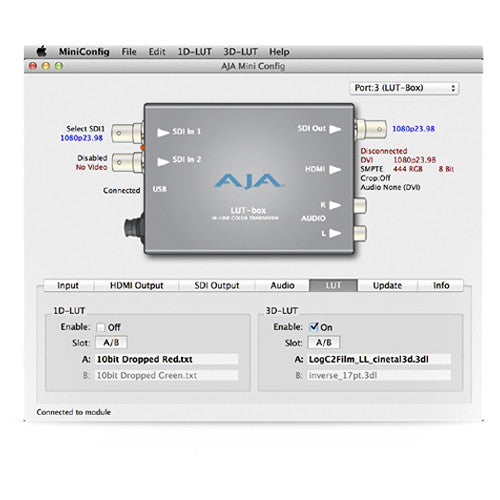500x500 pixels.
Task: Click the SDI In 1 BNC connector
Action: (x=128, y=133)
